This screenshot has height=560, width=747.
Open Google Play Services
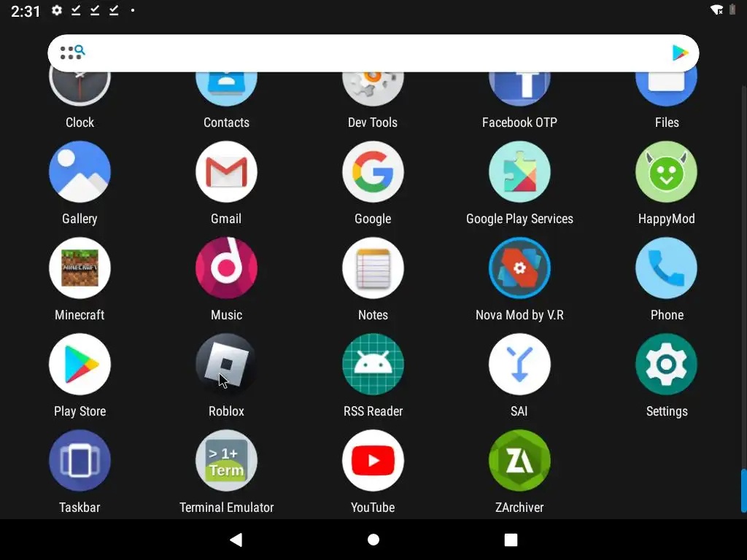[519, 172]
